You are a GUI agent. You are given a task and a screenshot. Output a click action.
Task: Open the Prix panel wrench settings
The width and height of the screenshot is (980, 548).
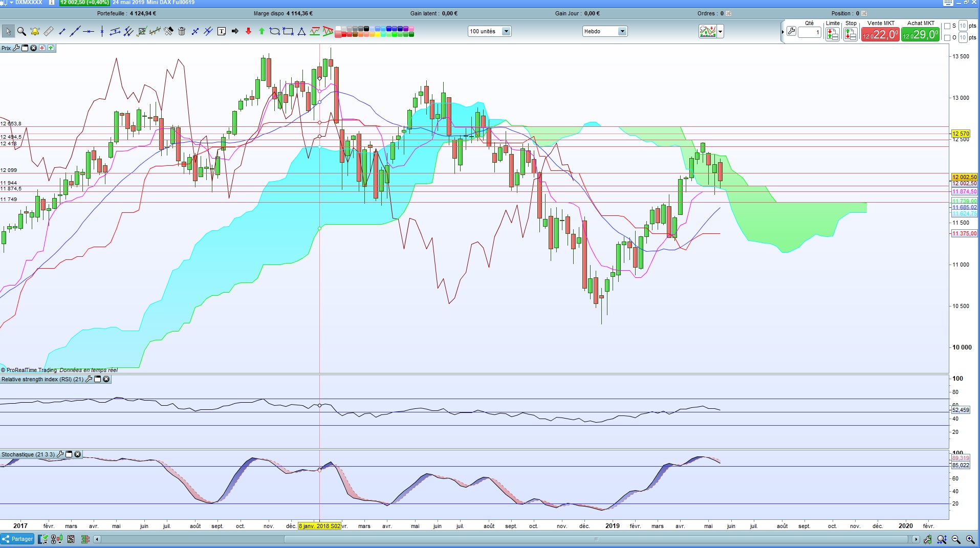click(x=16, y=48)
